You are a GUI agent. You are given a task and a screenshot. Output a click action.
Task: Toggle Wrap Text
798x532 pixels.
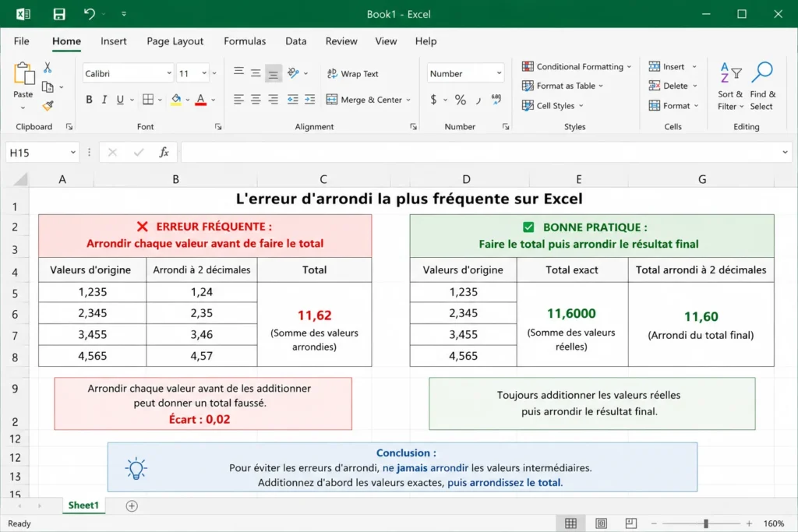pyautogui.click(x=353, y=74)
